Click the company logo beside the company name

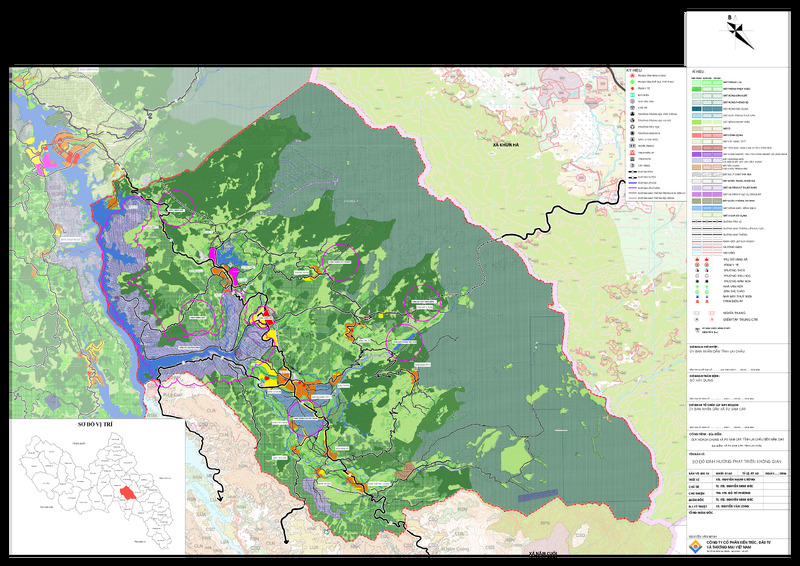[695, 547]
